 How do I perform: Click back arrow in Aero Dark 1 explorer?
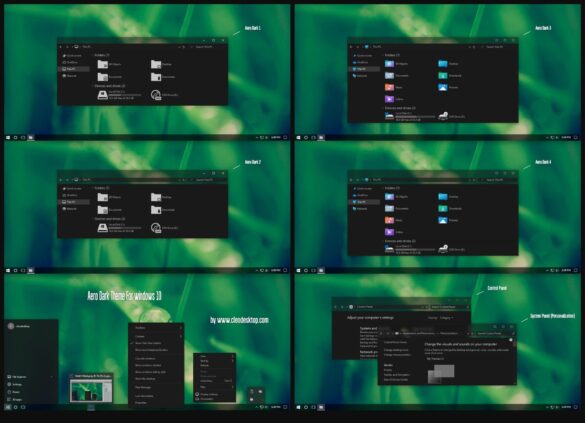pos(61,47)
